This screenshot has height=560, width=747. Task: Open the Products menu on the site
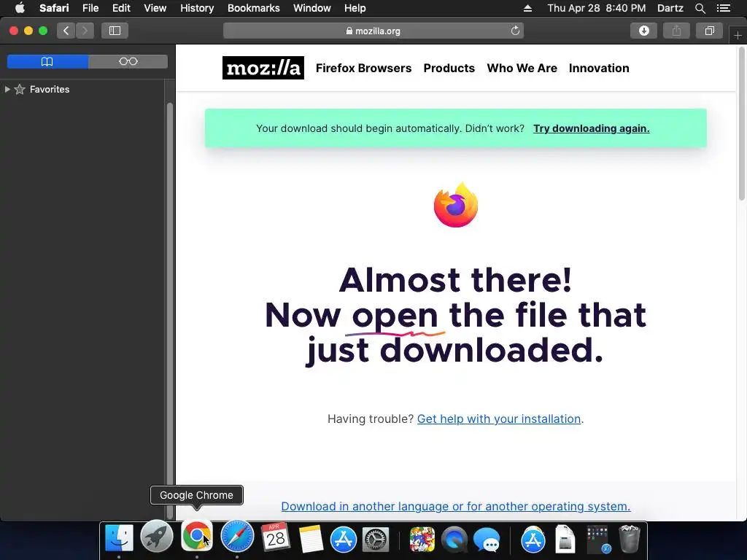[449, 68]
